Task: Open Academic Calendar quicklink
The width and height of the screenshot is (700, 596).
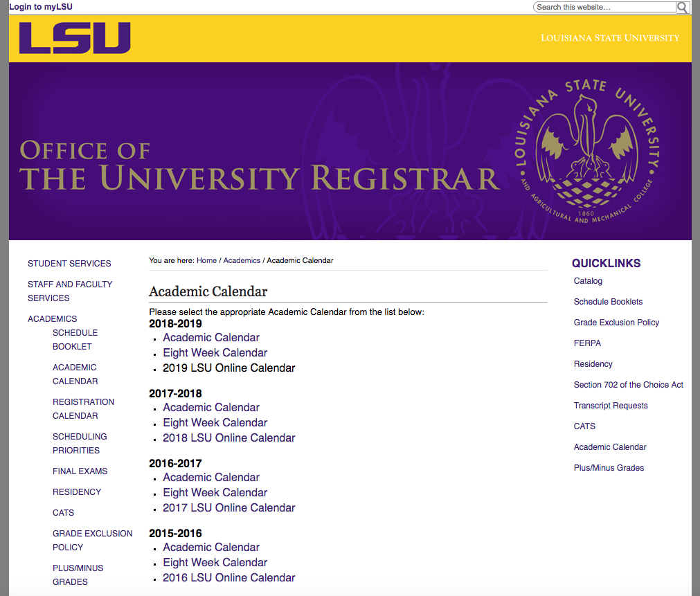Action: (x=610, y=447)
